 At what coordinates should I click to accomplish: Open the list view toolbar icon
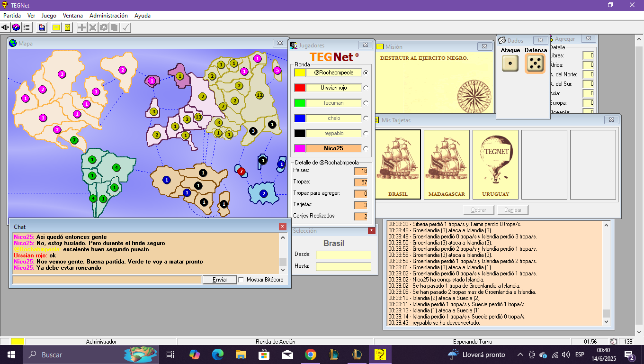27,27
